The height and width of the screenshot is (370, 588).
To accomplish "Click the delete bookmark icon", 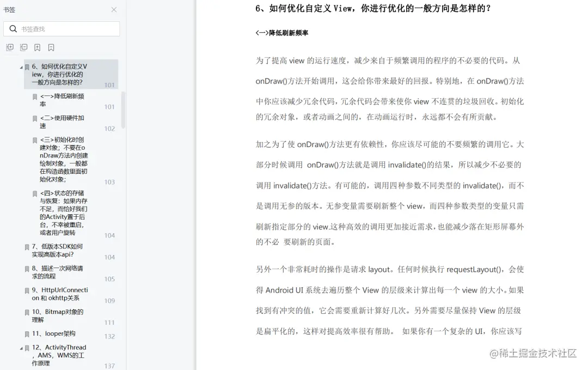I will click(x=50, y=47).
